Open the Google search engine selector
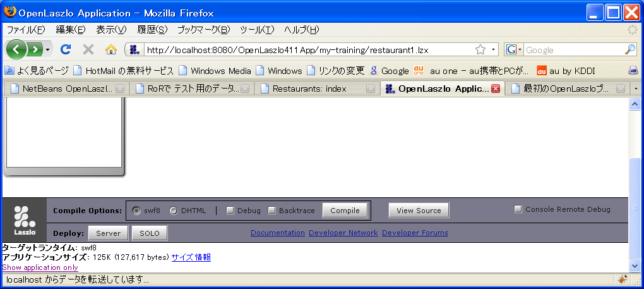Viewport: 644px width, 289px height. coord(514,50)
